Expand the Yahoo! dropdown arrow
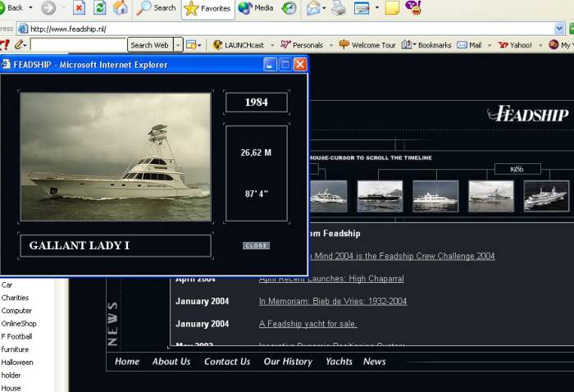 point(540,45)
